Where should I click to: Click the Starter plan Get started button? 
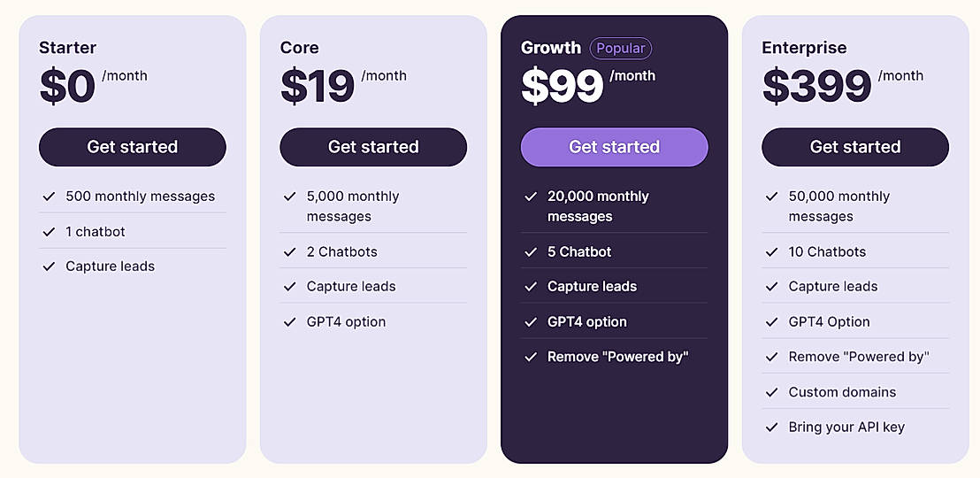pyautogui.click(x=133, y=147)
